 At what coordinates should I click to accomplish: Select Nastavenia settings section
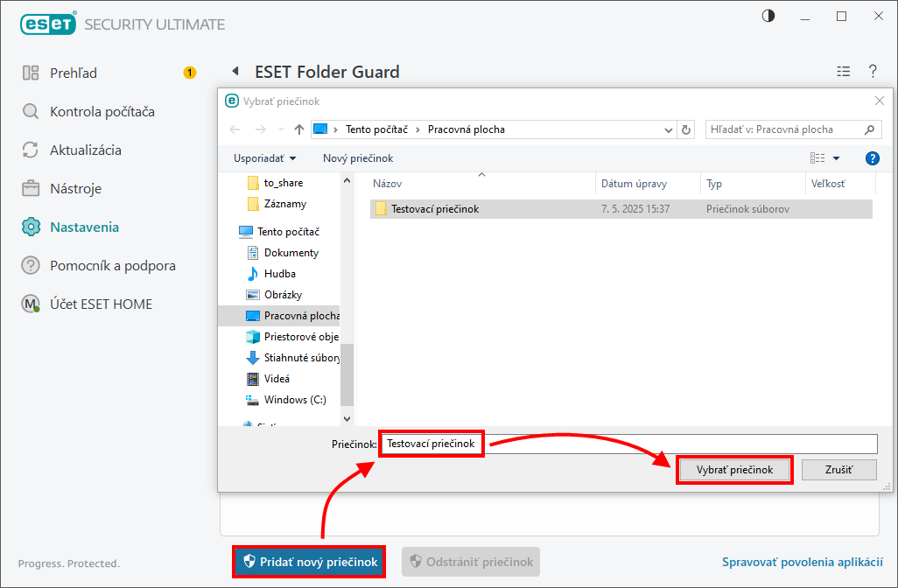pyautogui.click(x=70, y=227)
